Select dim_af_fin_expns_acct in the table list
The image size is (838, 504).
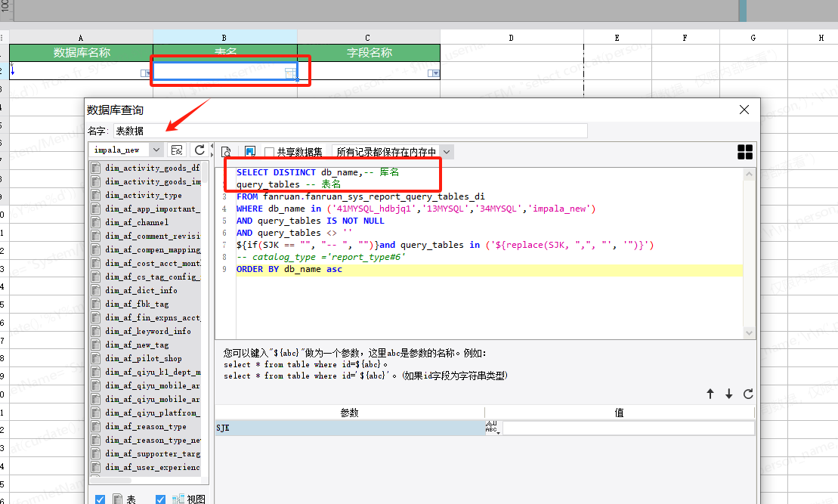tap(153, 317)
